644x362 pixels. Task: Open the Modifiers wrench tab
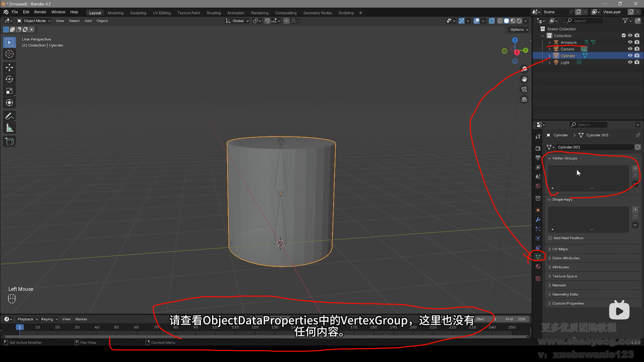coord(538,219)
